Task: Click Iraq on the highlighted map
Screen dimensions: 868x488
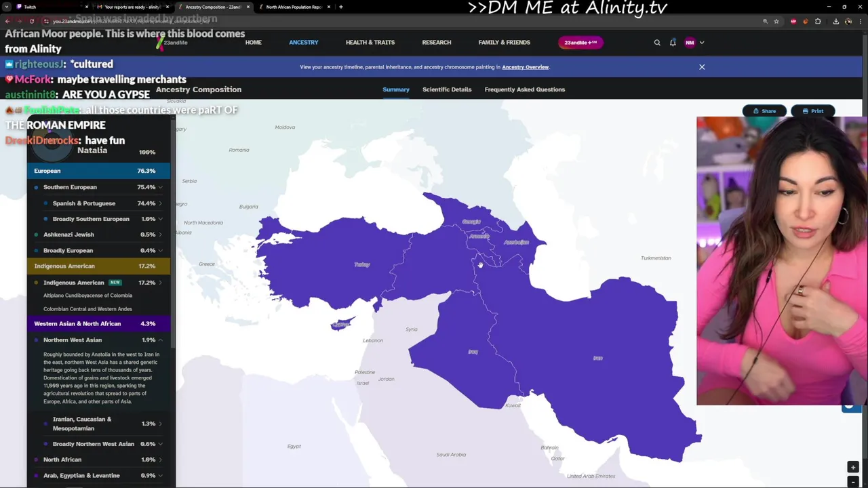Action: point(473,352)
